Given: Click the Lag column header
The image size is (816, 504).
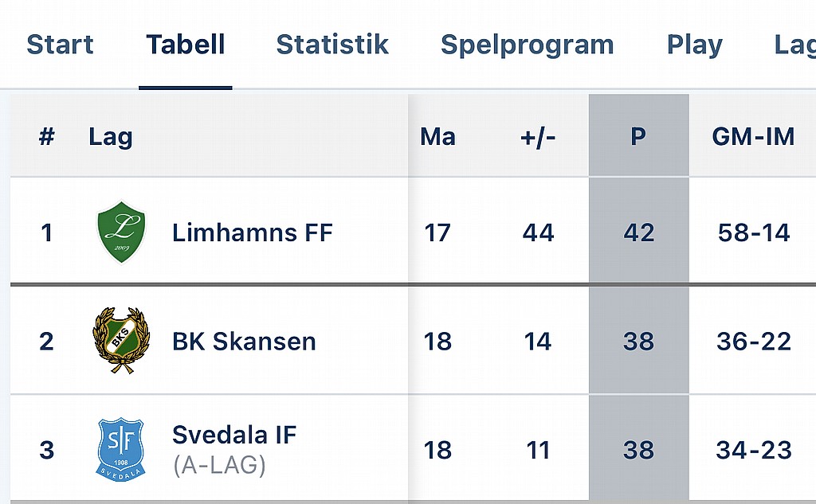Looking at the screenshot, I should 111,137.
